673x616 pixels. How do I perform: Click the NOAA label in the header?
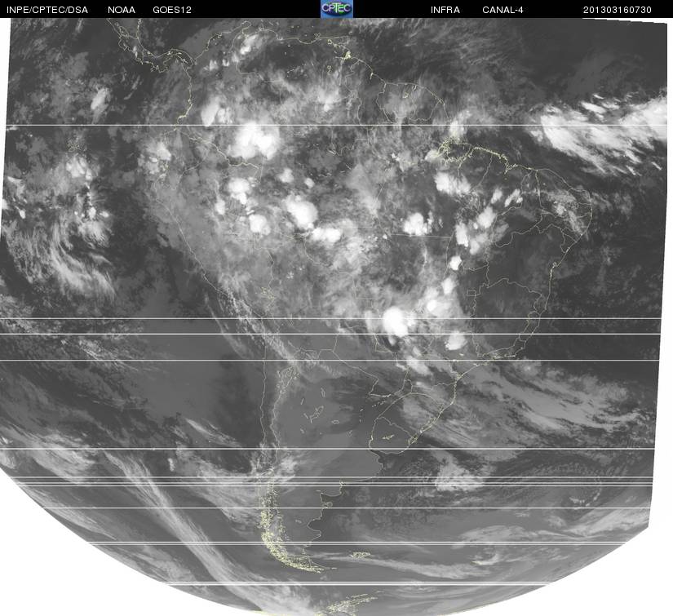122,10
